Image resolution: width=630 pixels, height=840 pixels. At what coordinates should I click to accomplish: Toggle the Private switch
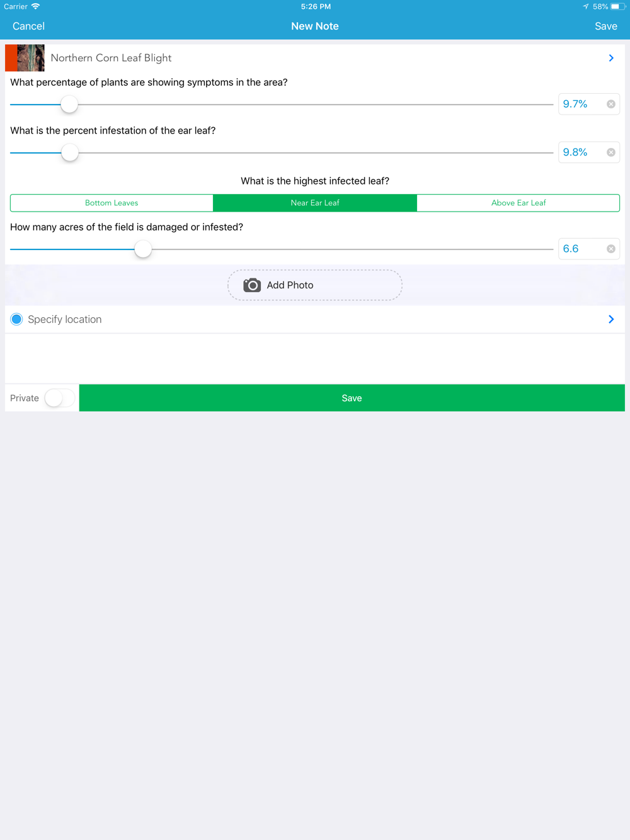(60, 398)
